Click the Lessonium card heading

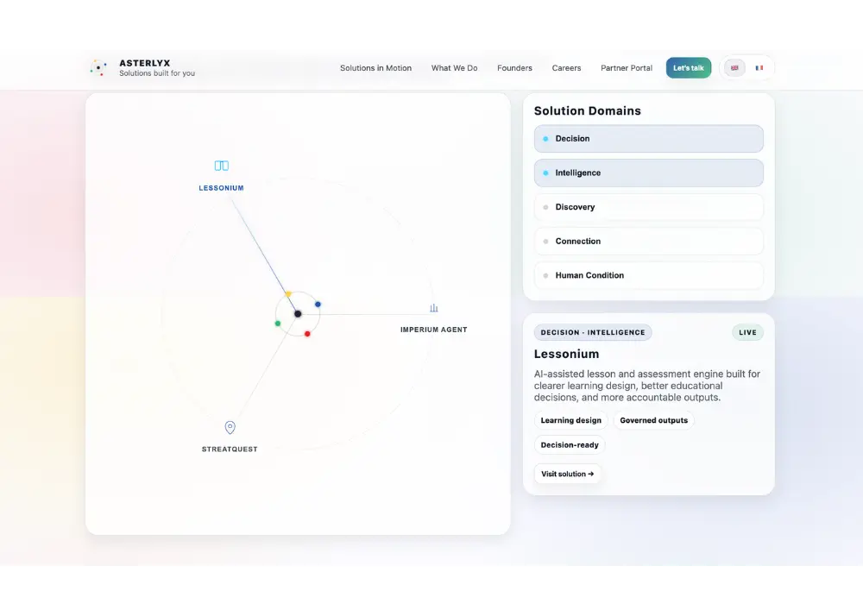coord(566,354)
